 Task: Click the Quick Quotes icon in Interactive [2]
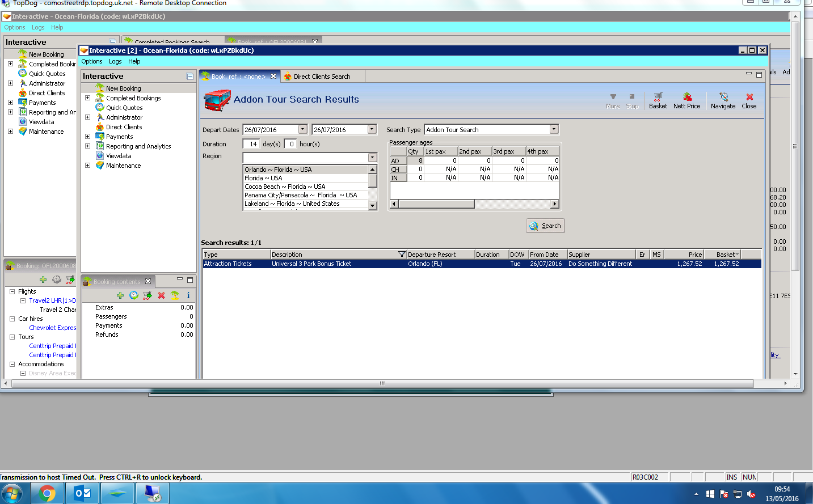[100, 108]
